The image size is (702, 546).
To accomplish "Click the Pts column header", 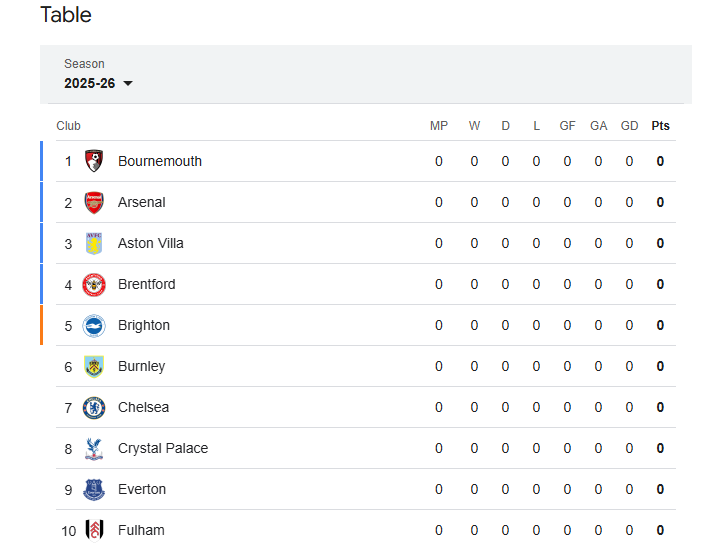I will (x=660, y=126).
